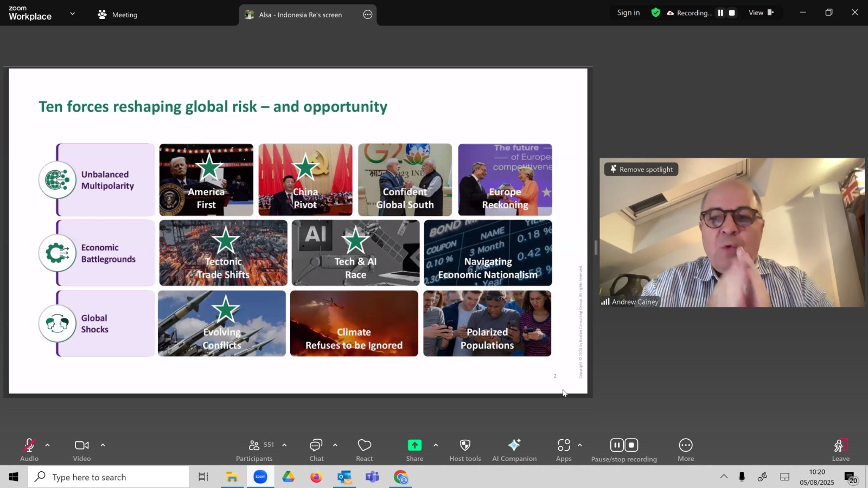Click the Sign in link
Image resolution: width=868 pixels, height=488 pixels.
tap(628, 12)
